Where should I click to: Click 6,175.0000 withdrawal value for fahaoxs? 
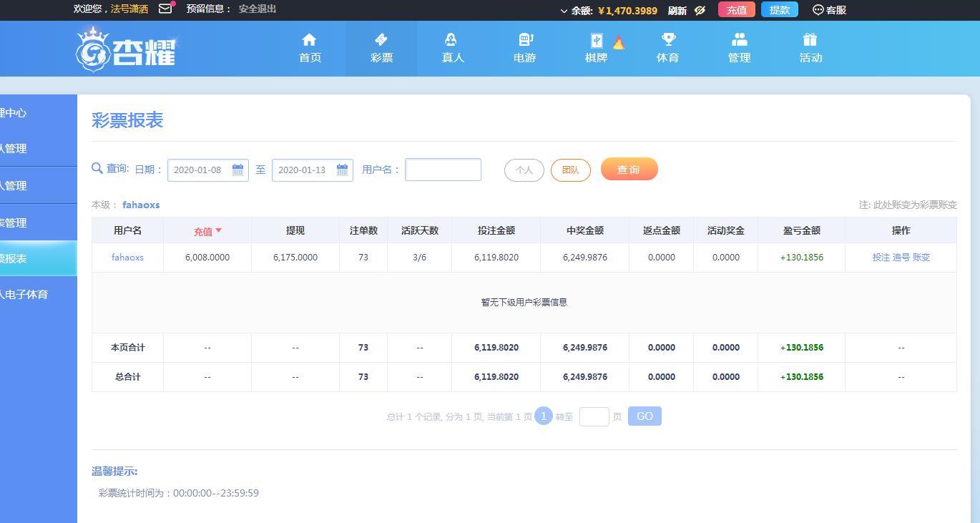(295, 258)
